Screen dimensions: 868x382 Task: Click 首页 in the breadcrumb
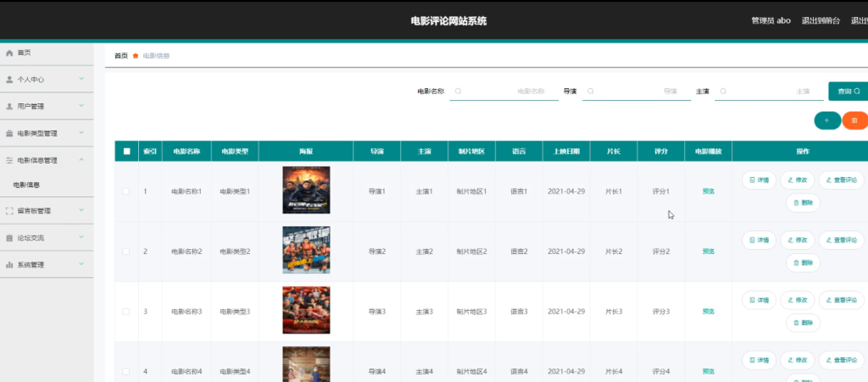(120, 56)
